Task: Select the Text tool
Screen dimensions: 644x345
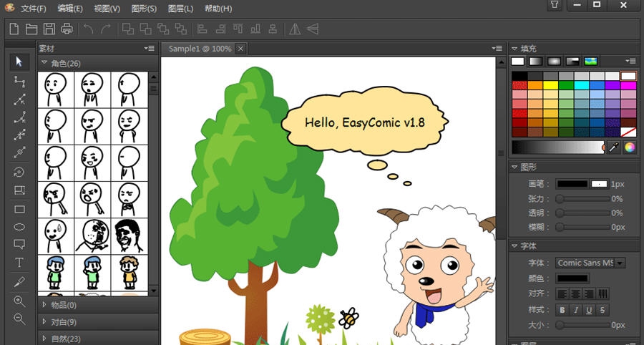Action: click(19, 263)
